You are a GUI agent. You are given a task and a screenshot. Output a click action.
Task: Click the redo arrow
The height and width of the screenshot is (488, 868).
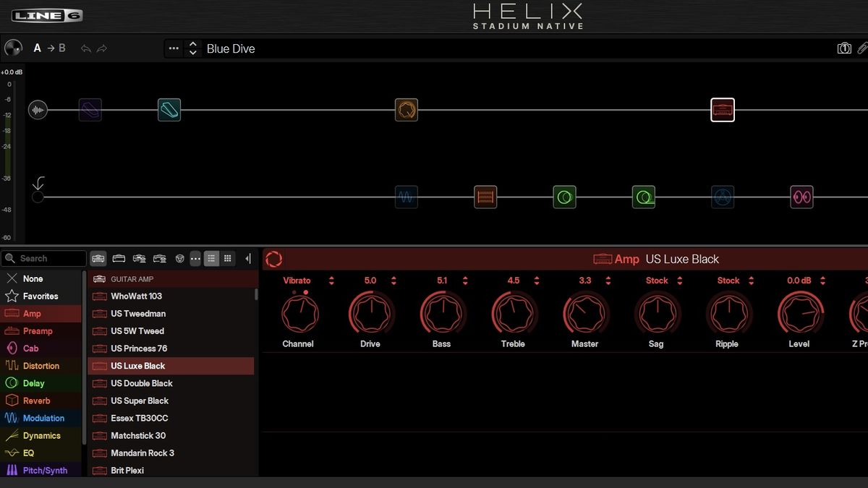[x=102, y=48]
